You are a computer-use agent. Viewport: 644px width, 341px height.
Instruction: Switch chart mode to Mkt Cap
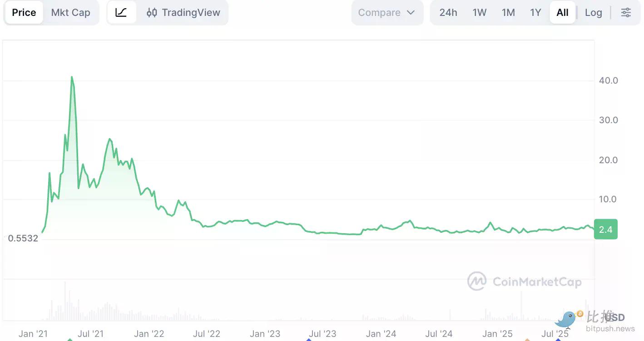point(71,12)
